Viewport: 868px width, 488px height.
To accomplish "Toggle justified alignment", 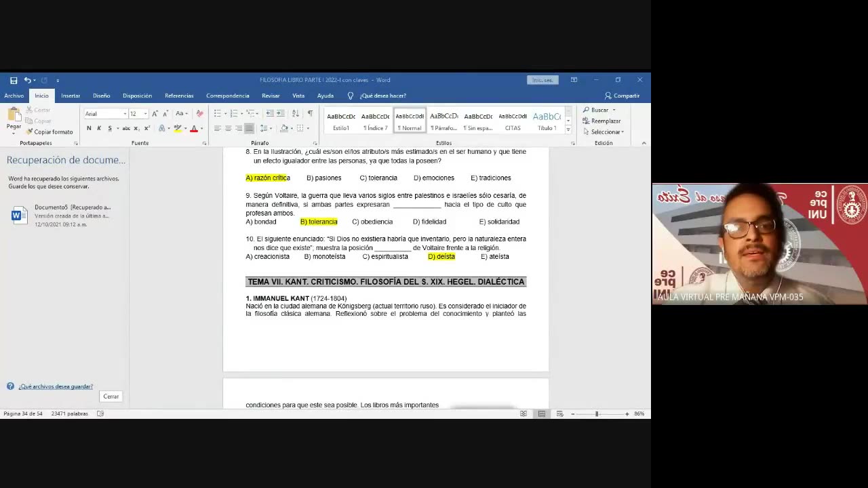I will [x=250, y=128].
